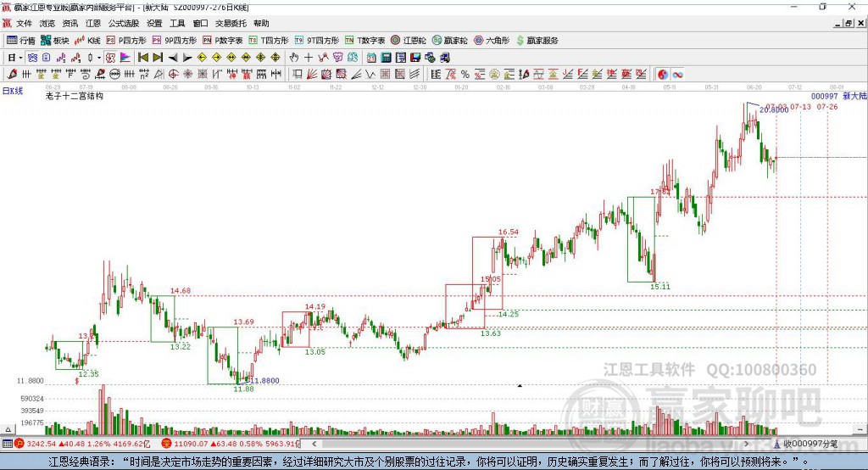The height and width of the screenshot is (470, 868).
Task: Open the 公式选股 menu
Action: point(124,23)
